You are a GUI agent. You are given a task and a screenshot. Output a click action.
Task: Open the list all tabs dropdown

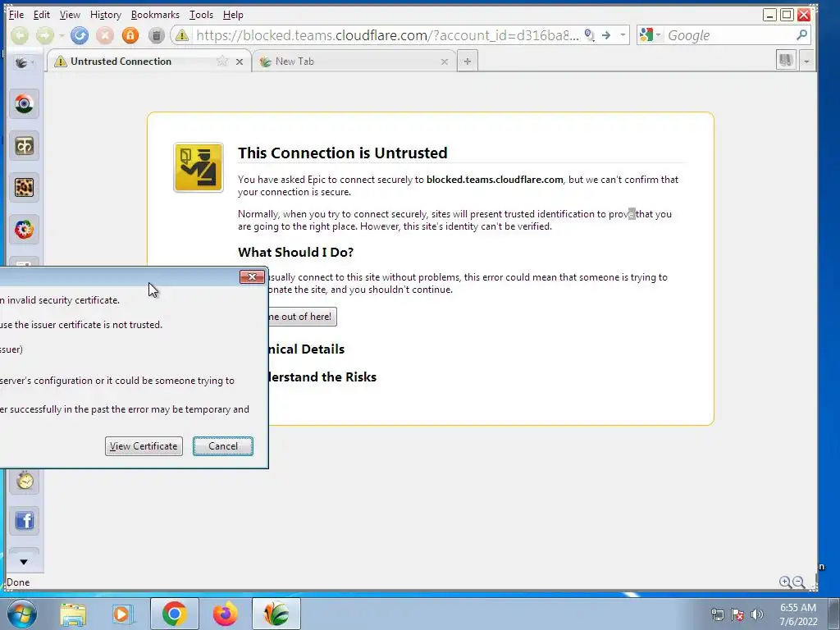click(806, 61)
